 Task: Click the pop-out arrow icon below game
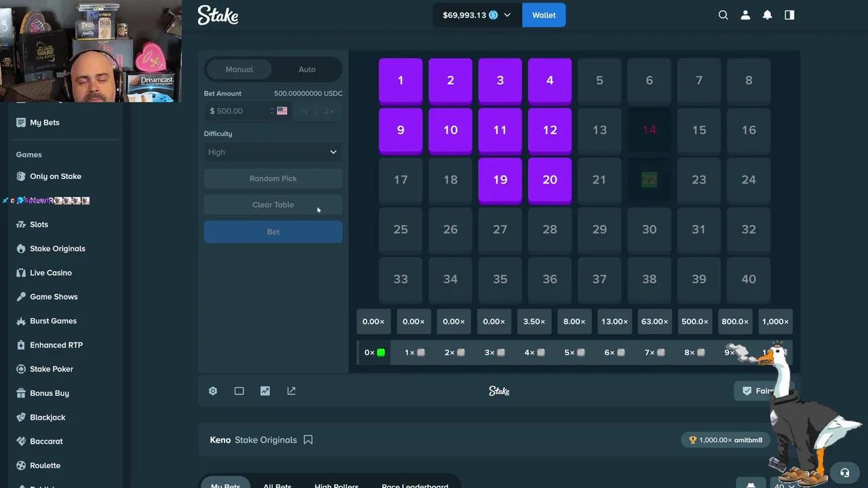click(292, 391)
